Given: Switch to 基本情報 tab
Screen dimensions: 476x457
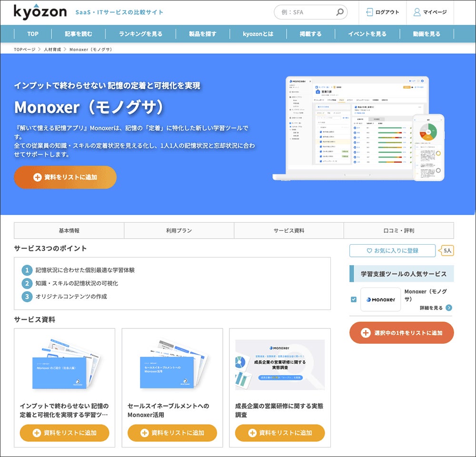Looking at the screenshot, I should pyautogui.click(x=69, y=231).
